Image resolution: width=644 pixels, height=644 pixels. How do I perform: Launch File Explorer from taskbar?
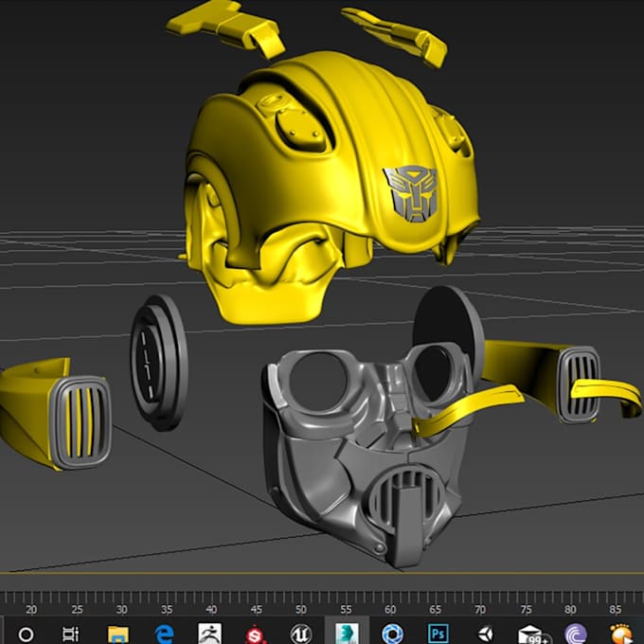click(x=117, y=635)
